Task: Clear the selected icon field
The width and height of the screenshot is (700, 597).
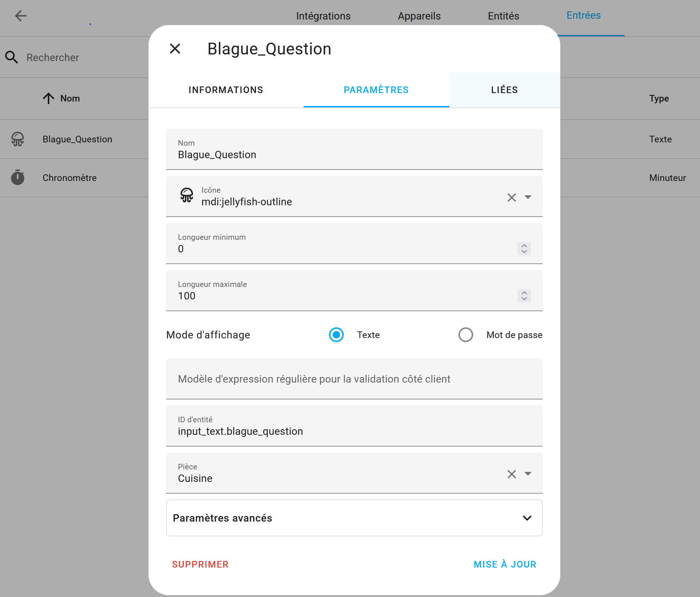Action: [512, 198]
